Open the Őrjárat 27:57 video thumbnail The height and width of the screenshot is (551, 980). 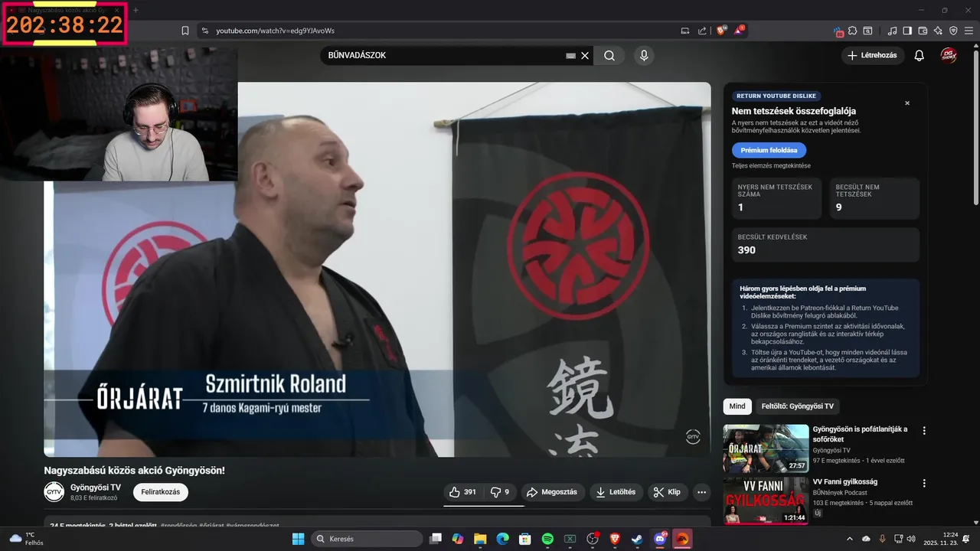766,448
